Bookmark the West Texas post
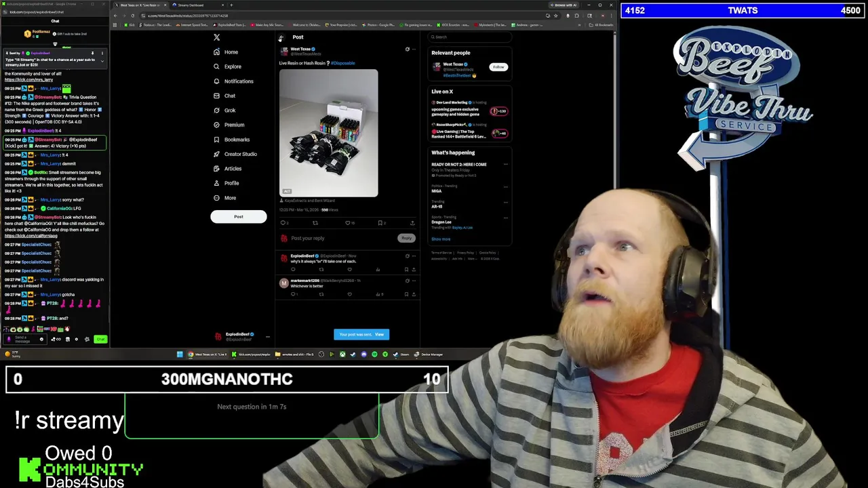This screenshot has width=868, height=488. [380, 223]
